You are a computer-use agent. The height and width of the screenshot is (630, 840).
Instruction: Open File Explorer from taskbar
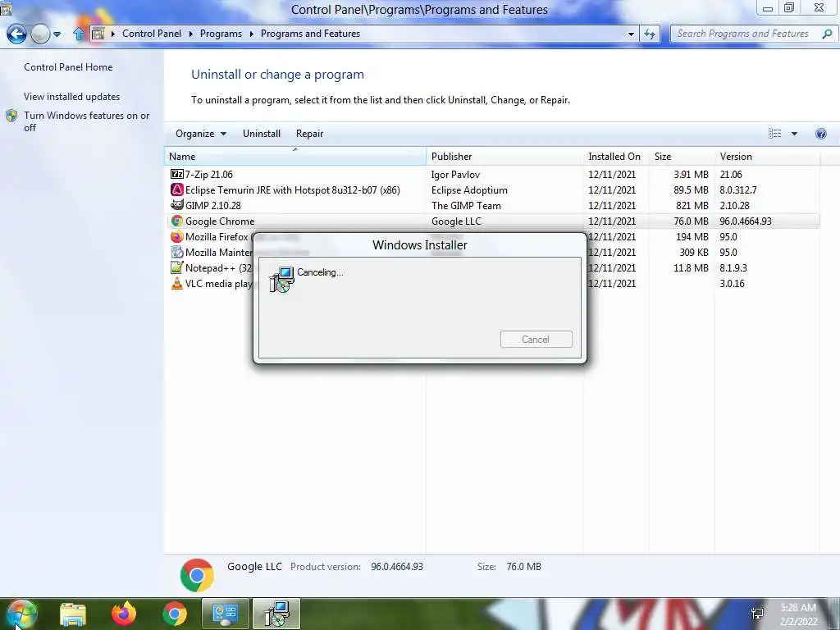tap(73, 614)
